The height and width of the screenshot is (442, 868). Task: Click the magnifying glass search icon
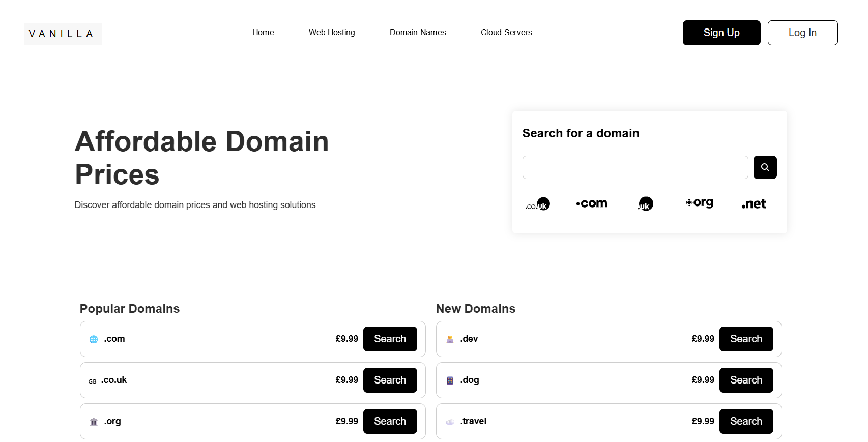[765, 167]
